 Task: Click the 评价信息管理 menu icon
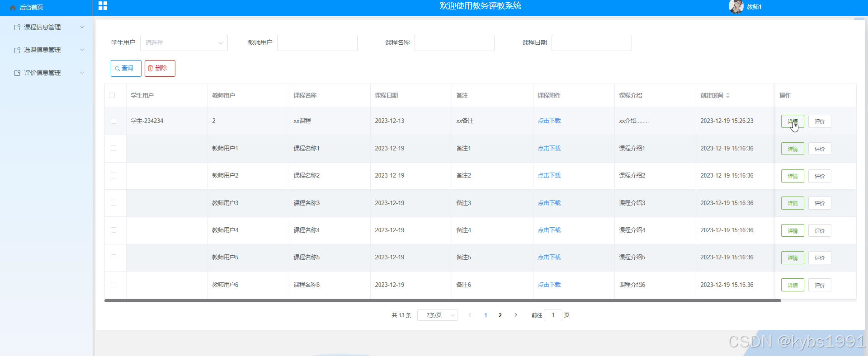click(17, 73)
